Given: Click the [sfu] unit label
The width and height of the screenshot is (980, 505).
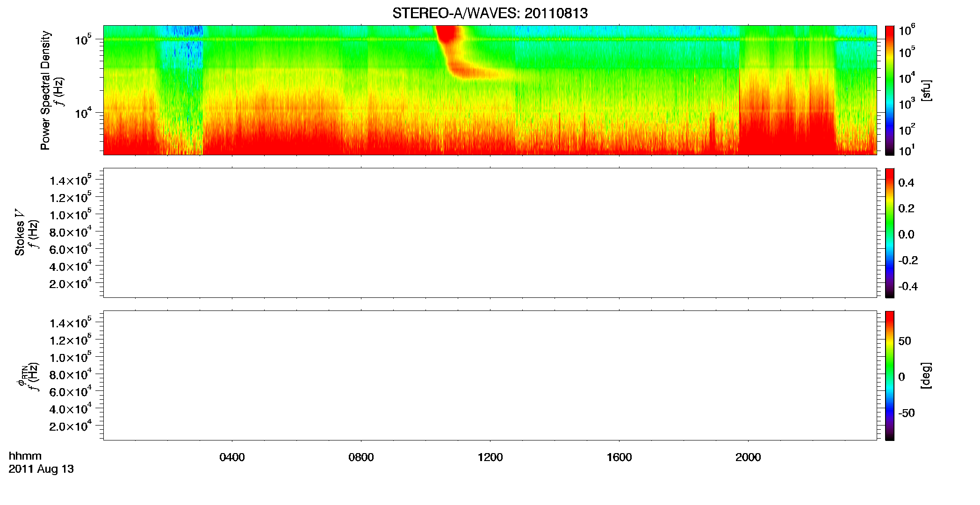Looking at the screenshot, I should click(x=926, y=90).
